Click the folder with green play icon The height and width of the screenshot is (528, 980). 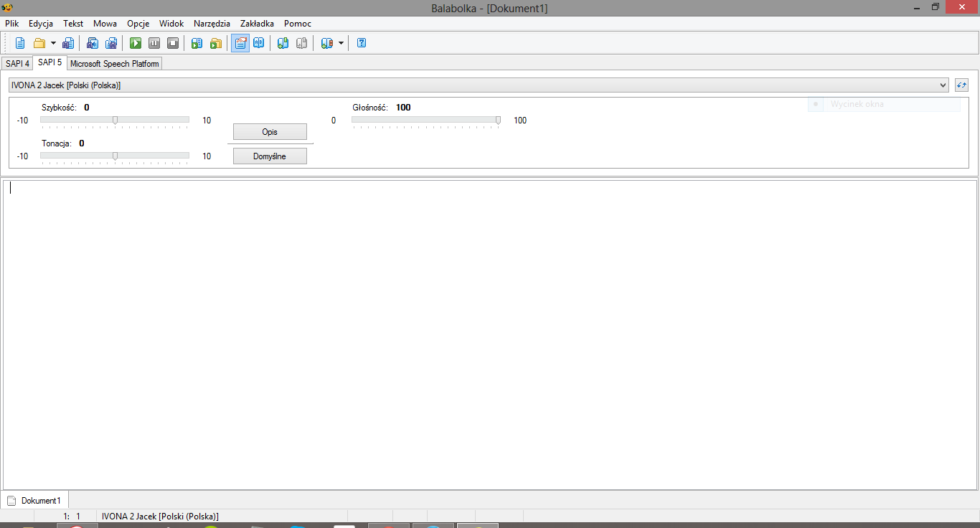click(216, 43)
